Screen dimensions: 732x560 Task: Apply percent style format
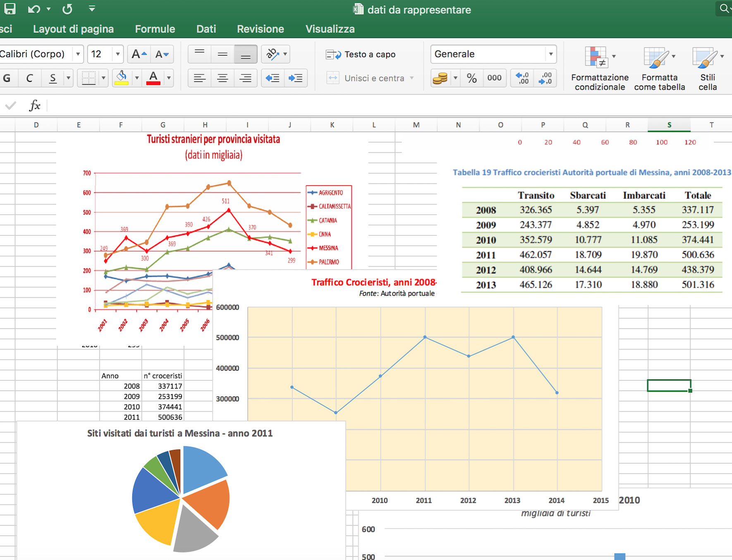(x=472, y=78)
